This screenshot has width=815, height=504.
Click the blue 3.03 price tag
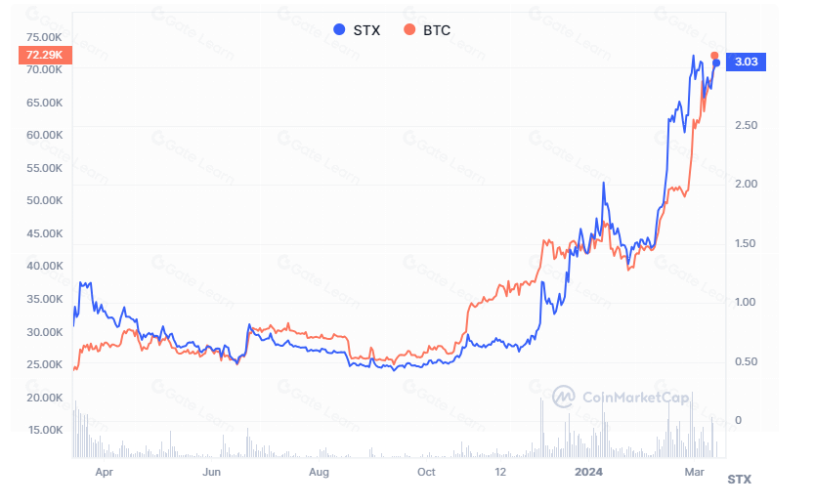748,63
